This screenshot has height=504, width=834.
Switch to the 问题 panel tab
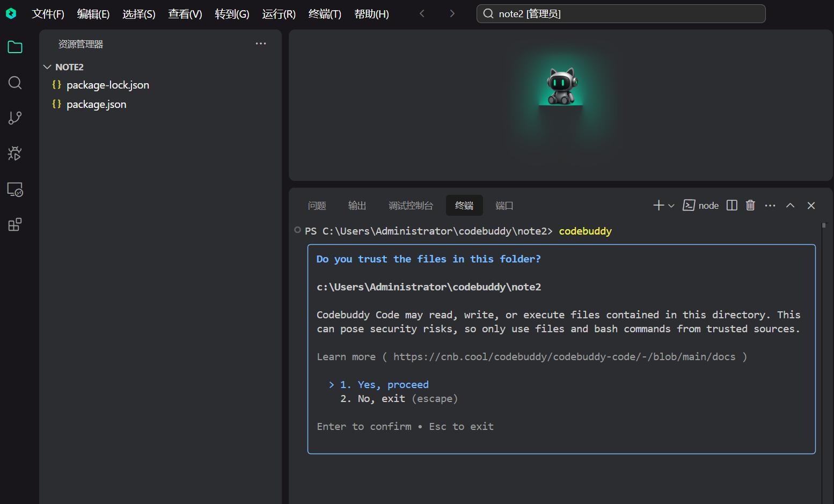tap(317, 206)
